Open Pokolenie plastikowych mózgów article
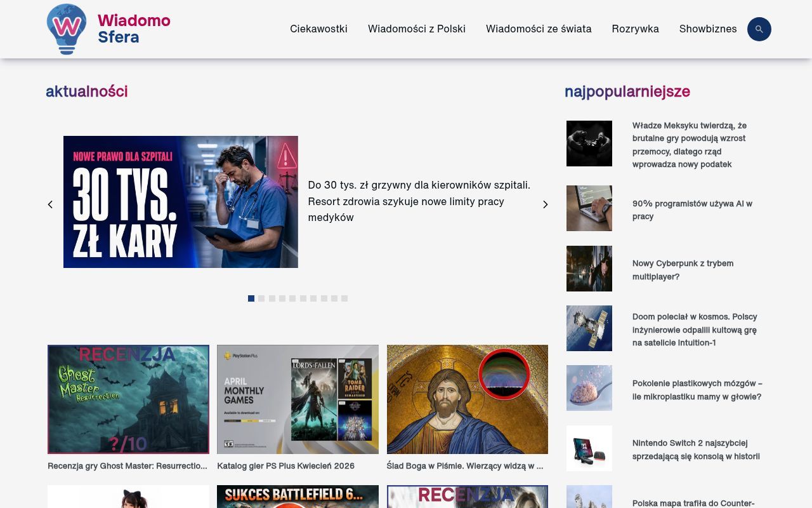 (697, 390)
